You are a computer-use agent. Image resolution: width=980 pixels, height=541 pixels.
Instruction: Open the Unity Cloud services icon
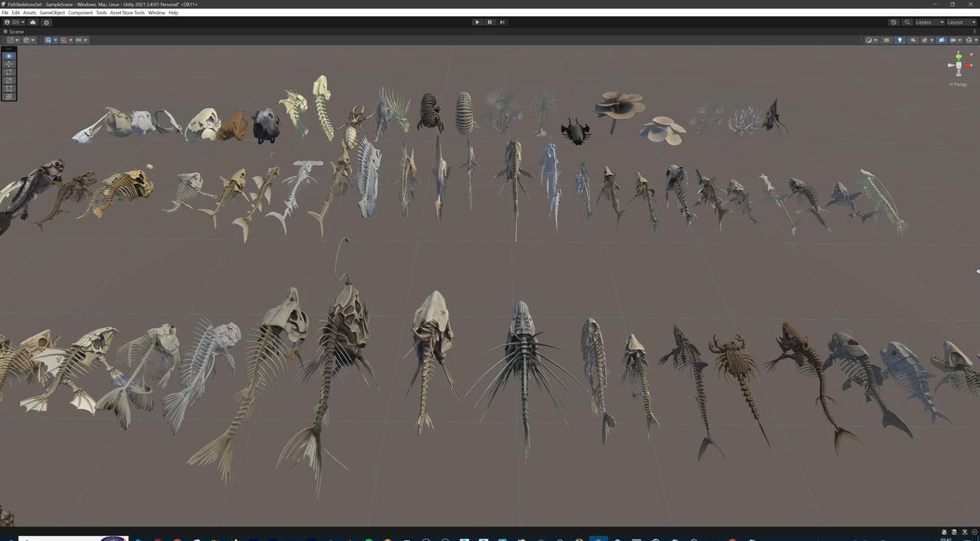coord(33,22)
